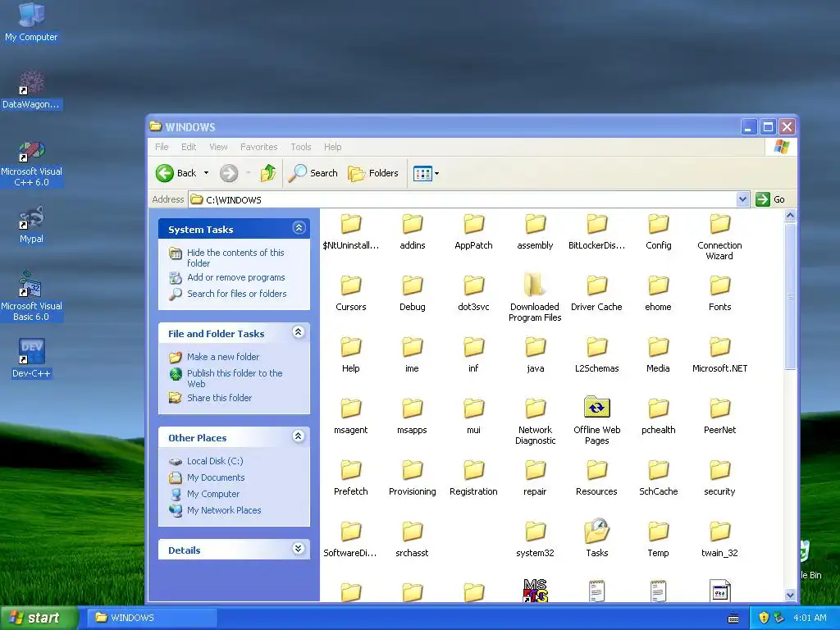Open the File menu
840x630 pixels.
[x=162, y=147]
